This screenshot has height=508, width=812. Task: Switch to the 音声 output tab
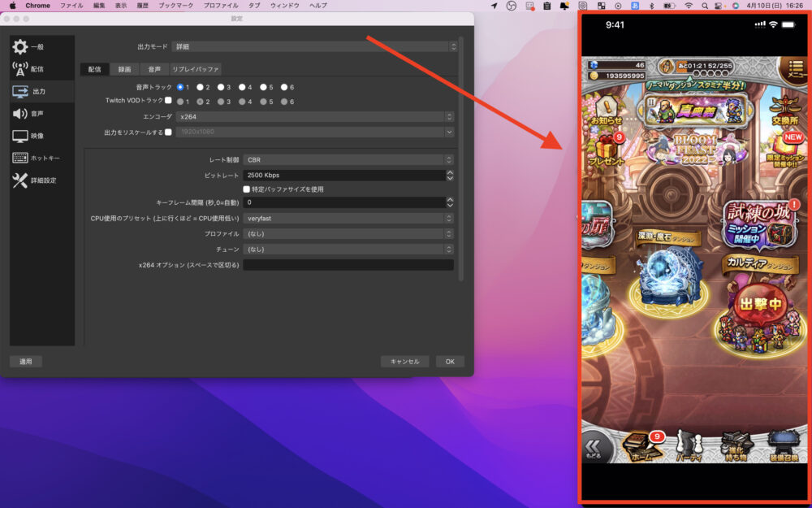click(154, 69)
